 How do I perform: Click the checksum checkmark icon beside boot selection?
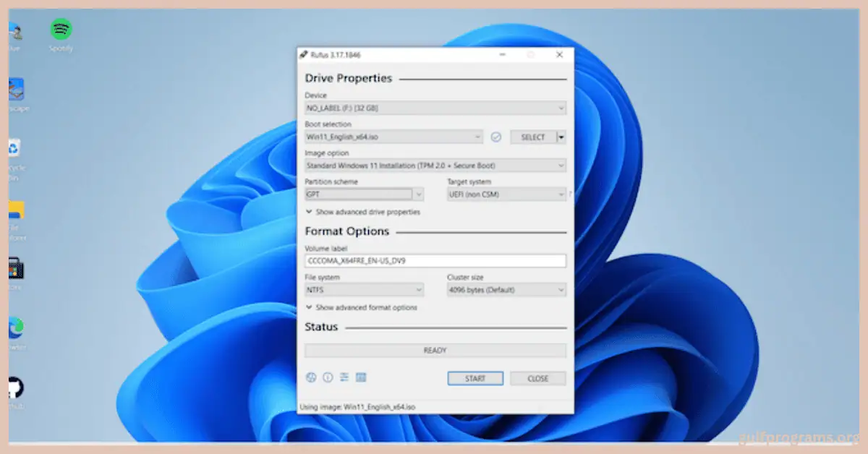[496, 137]
